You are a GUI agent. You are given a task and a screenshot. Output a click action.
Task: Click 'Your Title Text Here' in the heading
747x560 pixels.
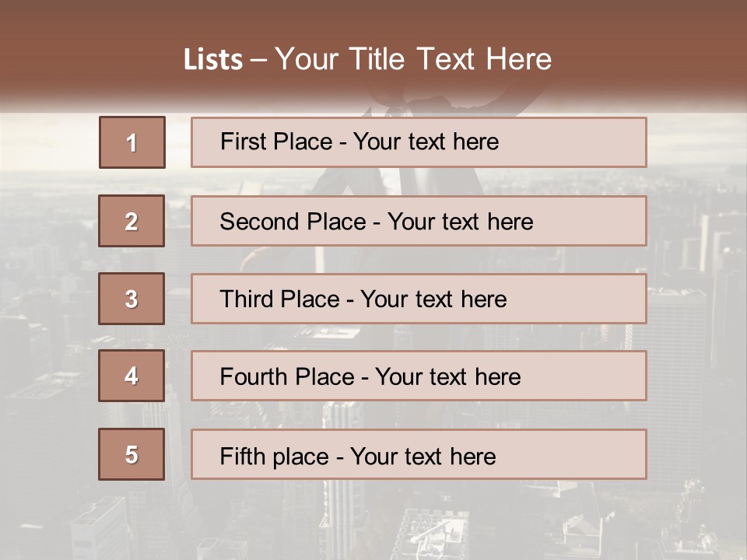[413, 60]
